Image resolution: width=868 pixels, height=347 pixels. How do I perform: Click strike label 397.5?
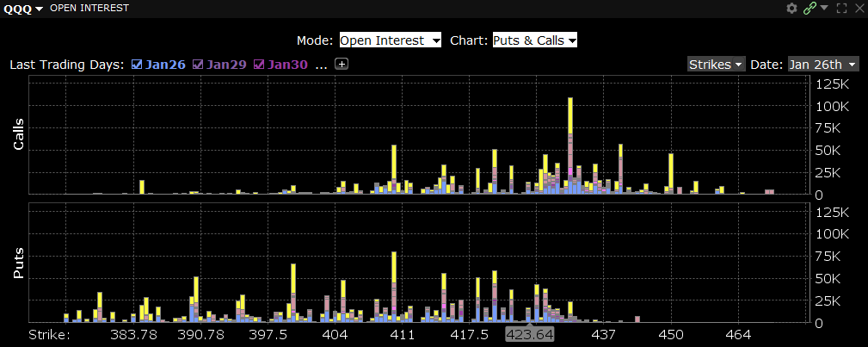click(x=268, y=335)
